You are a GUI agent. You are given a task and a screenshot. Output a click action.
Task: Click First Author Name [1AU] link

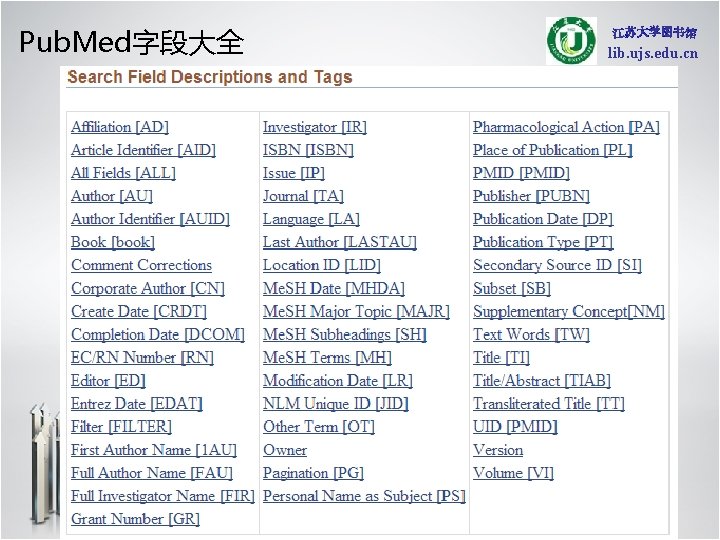[x=154, y=450]
